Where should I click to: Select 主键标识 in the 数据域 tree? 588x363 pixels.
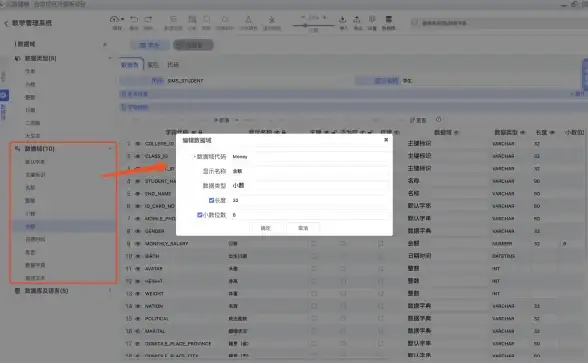coord(35,175)
